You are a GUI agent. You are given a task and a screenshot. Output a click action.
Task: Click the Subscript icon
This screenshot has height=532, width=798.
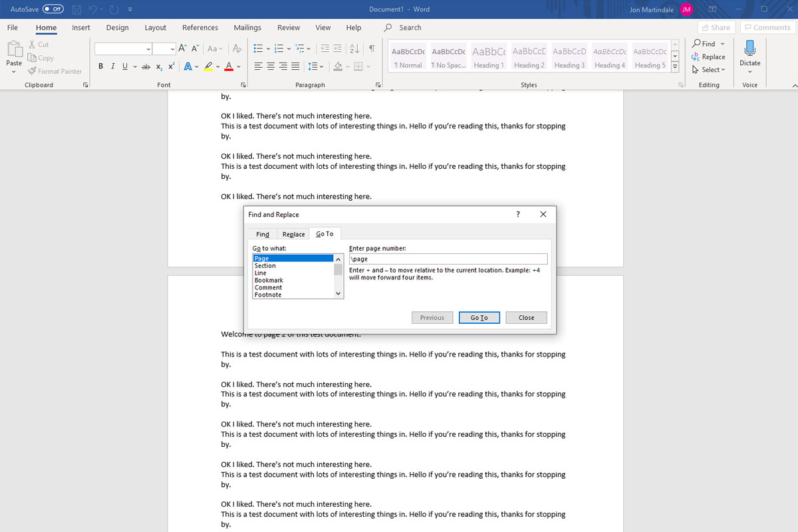(158, 66)
